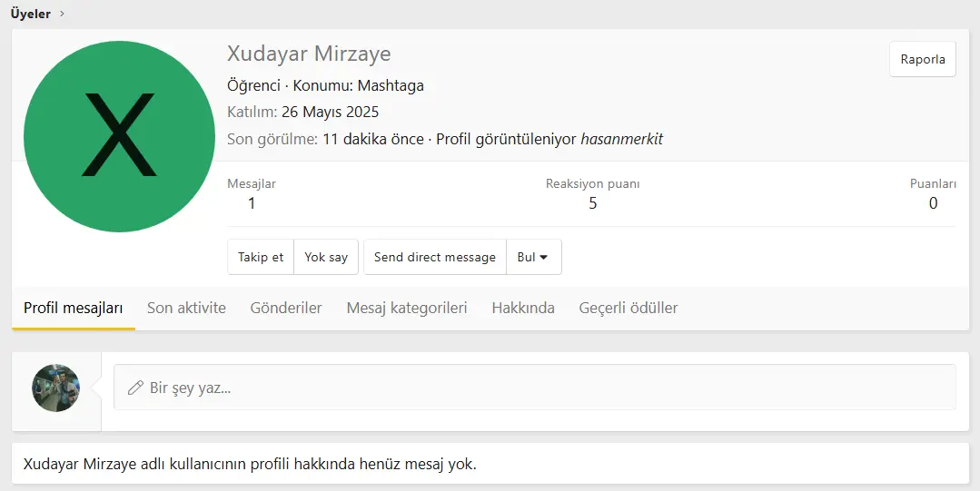Follow user with Takip et button
Image resolution: width=980 pixels, height=491 pixels.
(261, 257)
